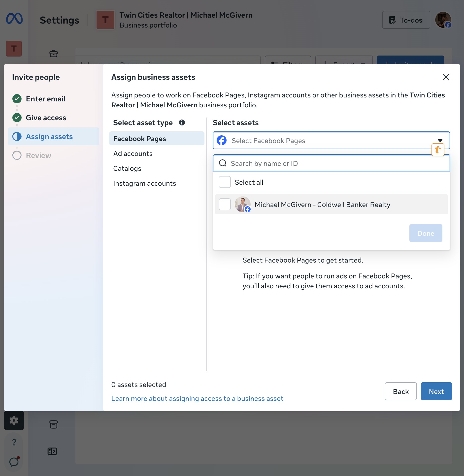464x476 pixels.
Task: Open the chat bubble feedback icon
Action: (x=14, y=462)
